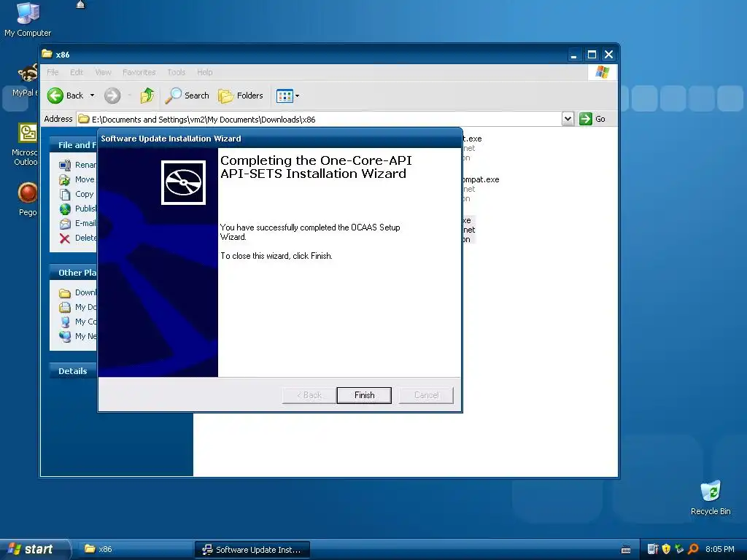Viewport: 747px width, 560px height.
Task: Open the Favorites menu
Action: click(x=139, y=72)
